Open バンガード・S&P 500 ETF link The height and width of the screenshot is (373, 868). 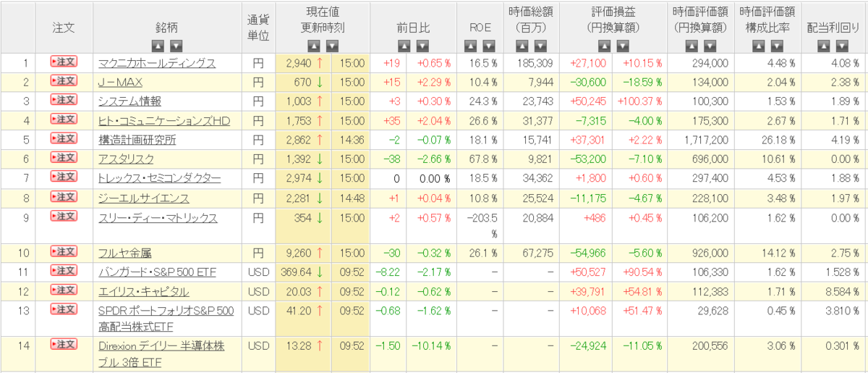(157, 272)
